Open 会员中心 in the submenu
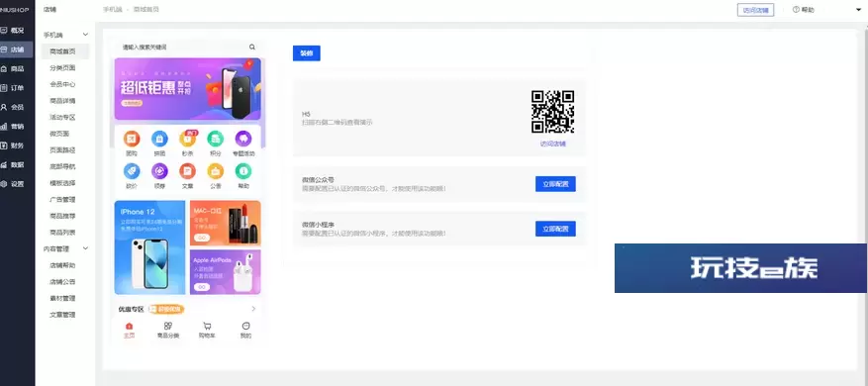The image size is (868, 386). (63, 84)
